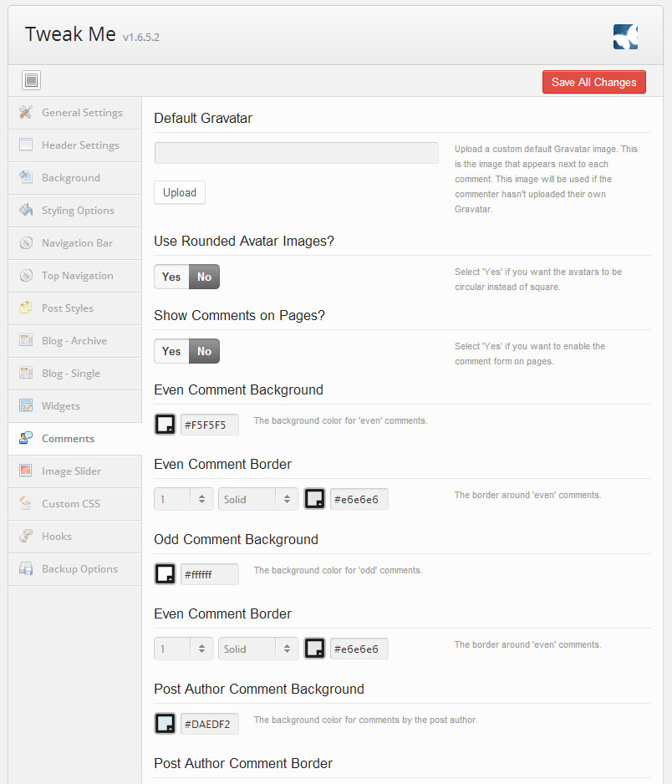Enable 'Yes' for Show Comments on Pages
Screen dimensions: 672x784
(171, 351)
